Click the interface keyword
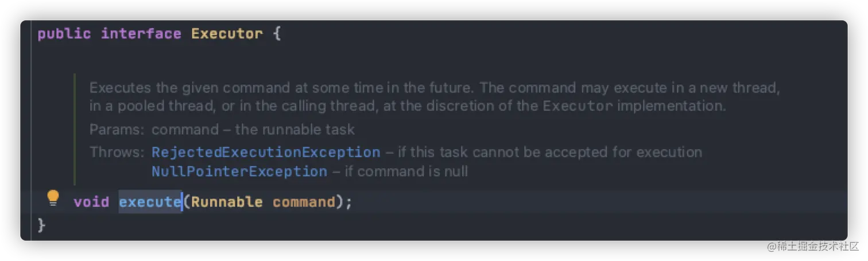 (x=141, y=34)
